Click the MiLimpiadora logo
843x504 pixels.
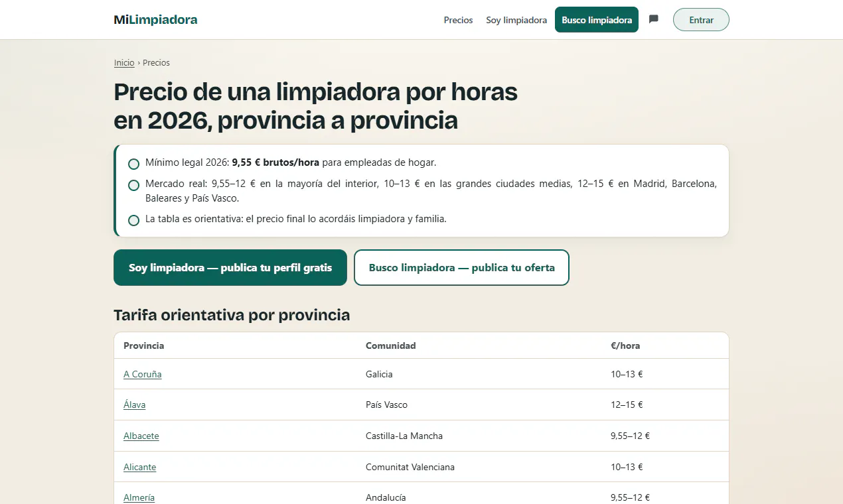point(155,20)
